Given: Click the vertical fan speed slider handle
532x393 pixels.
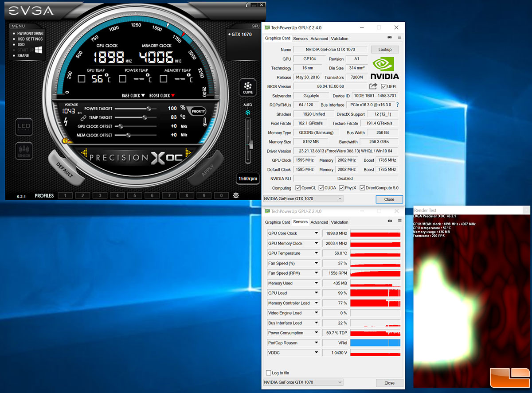Looking at the screenshot, I should 250,145.
